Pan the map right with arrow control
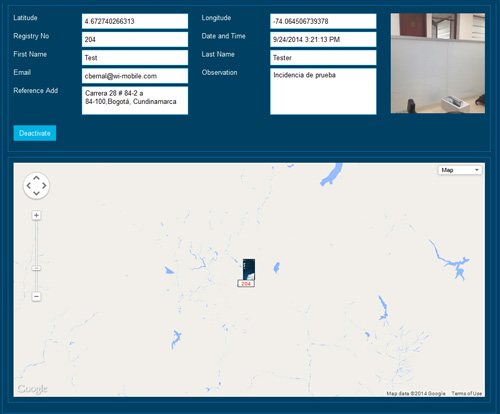 (44, 186)
